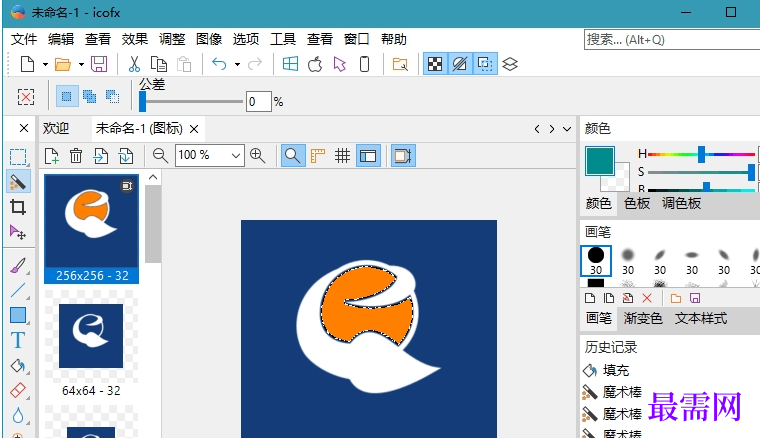Viewport: 760px width, 438px height.
Task: Expand the undo history dropdown arrow
Action: coord(237,64)
